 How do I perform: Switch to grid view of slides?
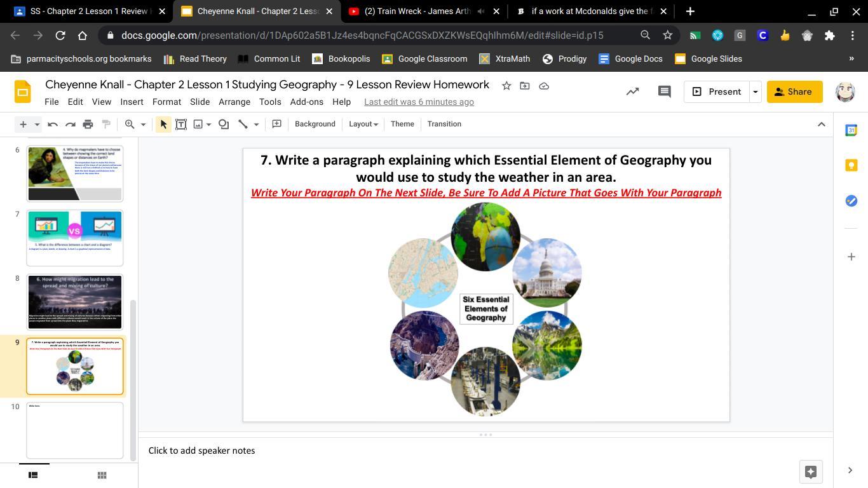coord(102,475)
